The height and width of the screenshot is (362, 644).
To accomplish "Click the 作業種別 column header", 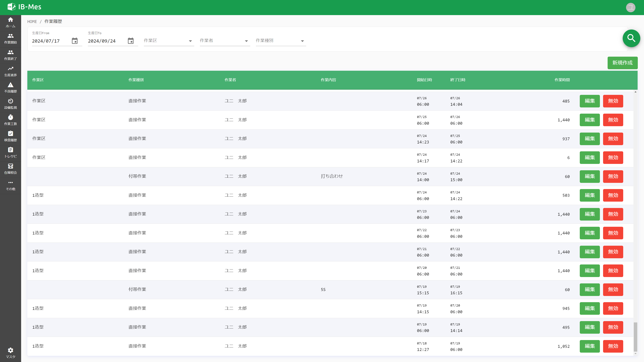I will coord(136,80).
